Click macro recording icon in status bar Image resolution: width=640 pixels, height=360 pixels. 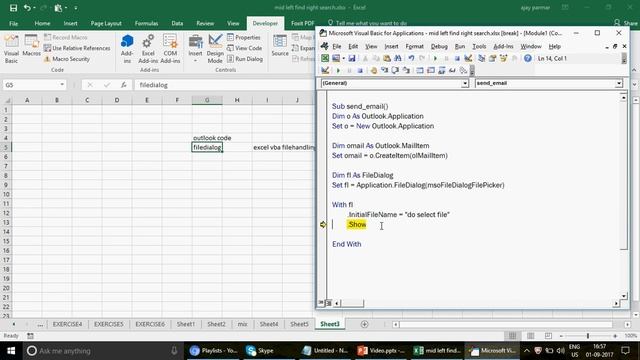[30, 336]
